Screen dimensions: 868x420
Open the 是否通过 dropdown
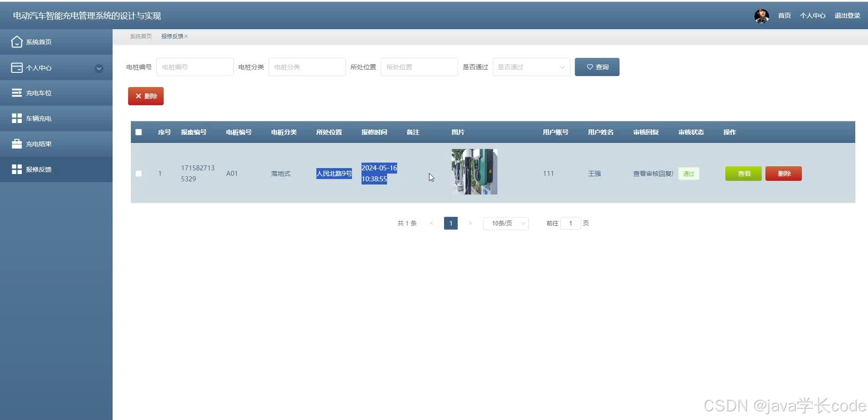pyautogui.click(x=532, y=67)
